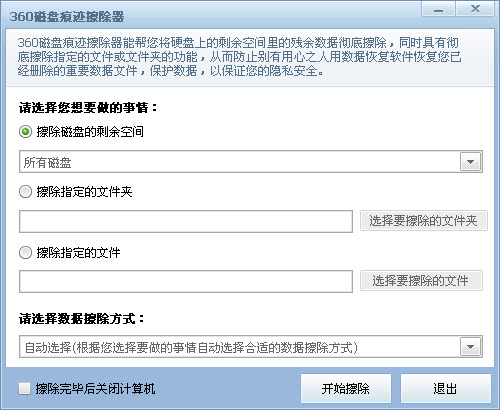Close the window with the X icon
This screenshot has width=500, height=410.
click(475, 9)
